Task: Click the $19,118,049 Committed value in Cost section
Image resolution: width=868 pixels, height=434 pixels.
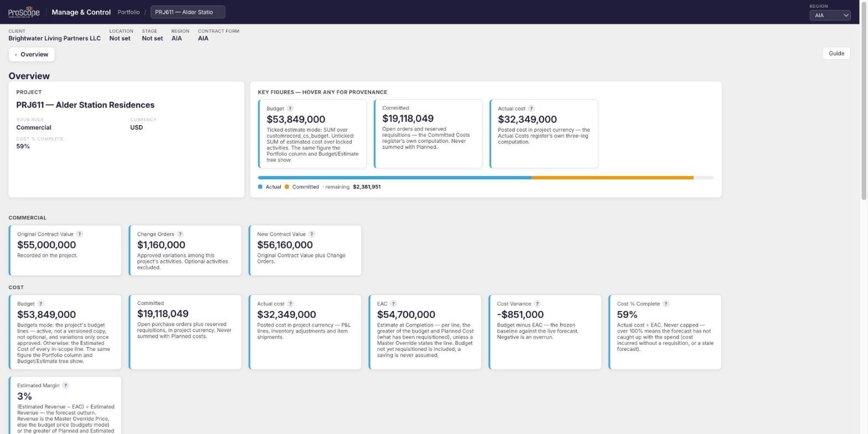Action: (163, 314)
